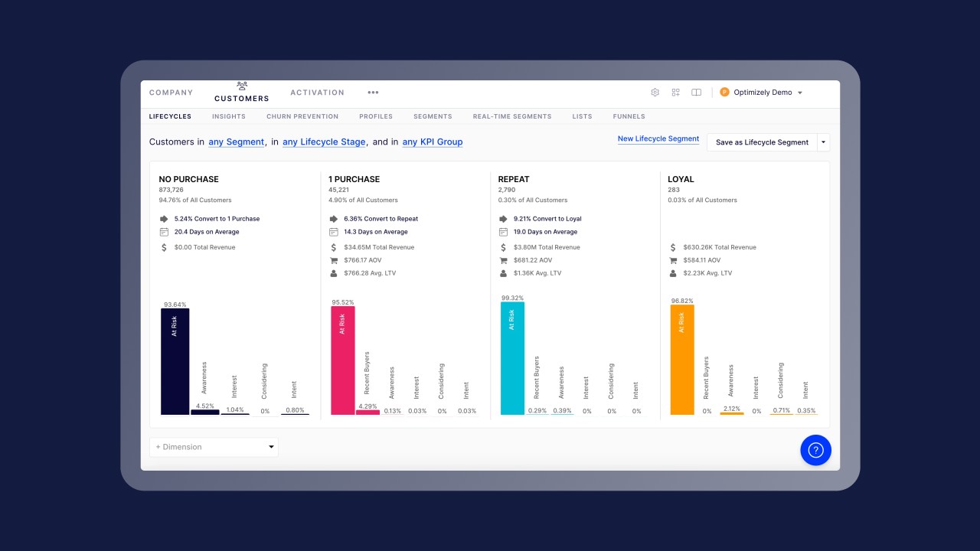Click dollar icon beside $0.00 Total Revenue
The width and height of the screenshot is (980, 551).
164,247
